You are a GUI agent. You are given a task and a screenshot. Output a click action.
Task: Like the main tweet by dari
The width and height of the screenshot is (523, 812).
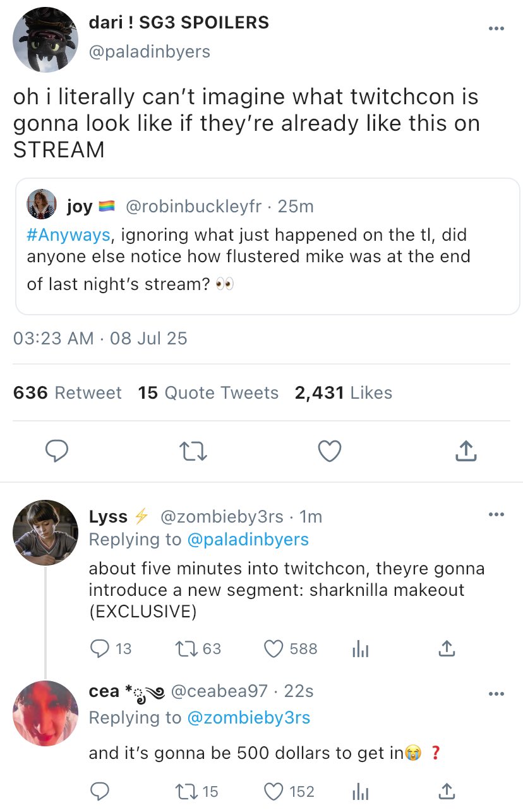[x=329, y=451]
